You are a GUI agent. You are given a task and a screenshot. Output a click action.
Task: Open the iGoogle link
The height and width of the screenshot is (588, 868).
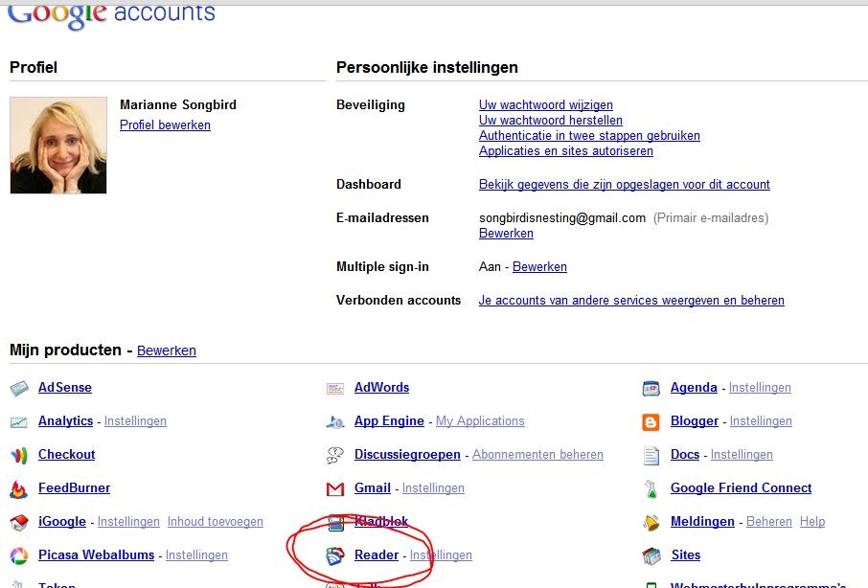tap(62, 521)
